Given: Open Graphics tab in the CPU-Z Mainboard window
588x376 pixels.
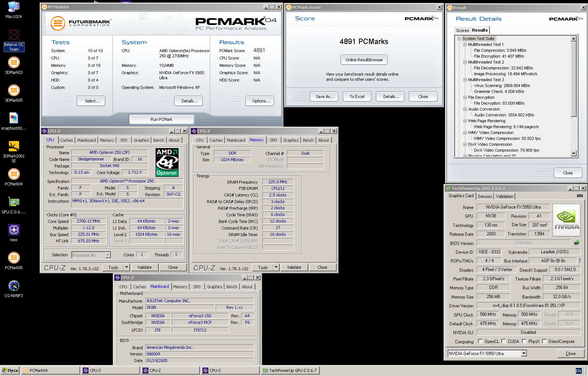Looking at the screenshot, I should [215, 287].
